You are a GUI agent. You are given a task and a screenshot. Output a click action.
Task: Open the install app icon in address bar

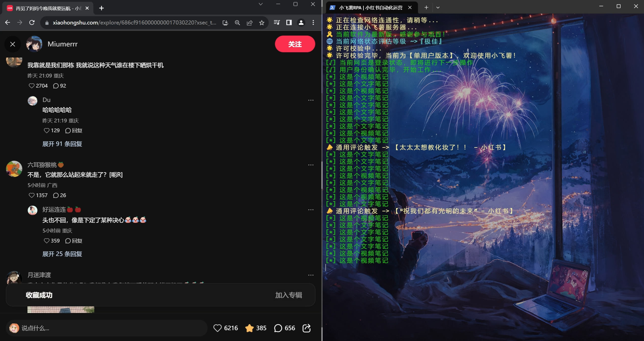(x=225, y=23)
